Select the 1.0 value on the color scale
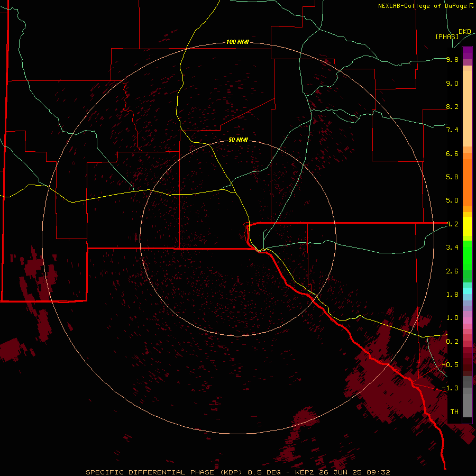The width and height of the screenshot is (476, 476). 452,318
